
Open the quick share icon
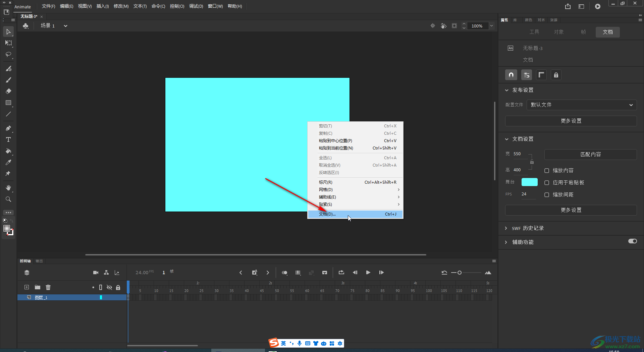[568, 6]
